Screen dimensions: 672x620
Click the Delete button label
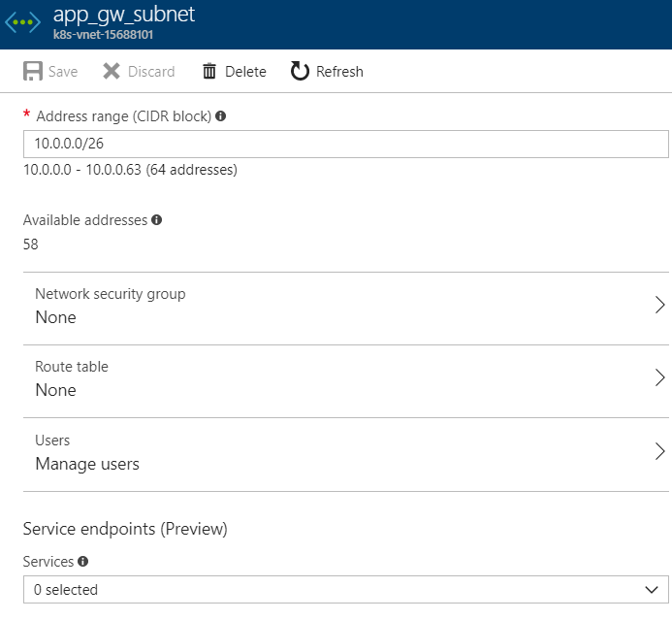pyautogui.click(x=245, y=72)
